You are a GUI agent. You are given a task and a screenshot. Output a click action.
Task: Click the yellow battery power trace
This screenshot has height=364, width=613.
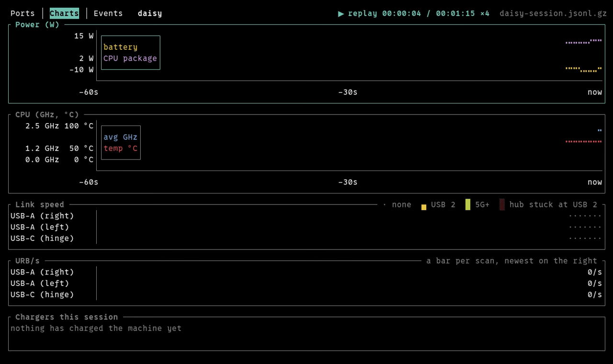(x=583, y=69)
